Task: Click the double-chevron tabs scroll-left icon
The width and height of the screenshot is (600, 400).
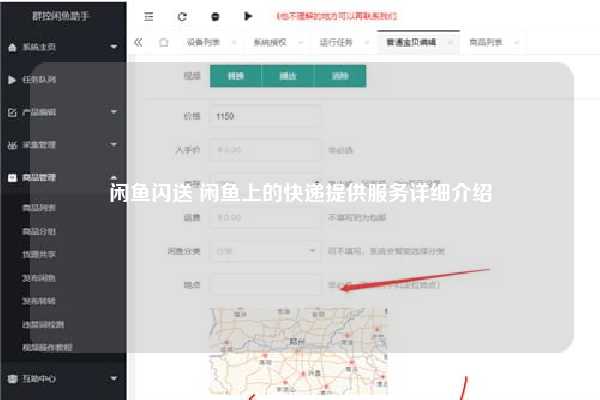Action: 139,42
